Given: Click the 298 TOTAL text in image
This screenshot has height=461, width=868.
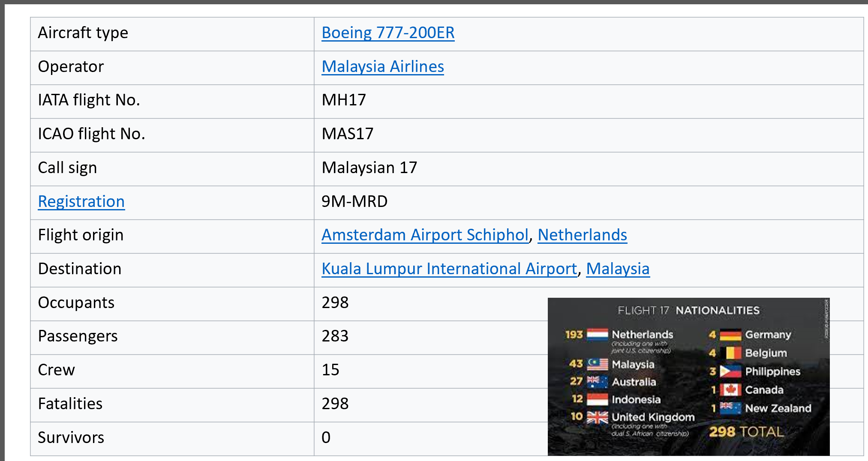Looking at the screenshot, I should (746, 432).
